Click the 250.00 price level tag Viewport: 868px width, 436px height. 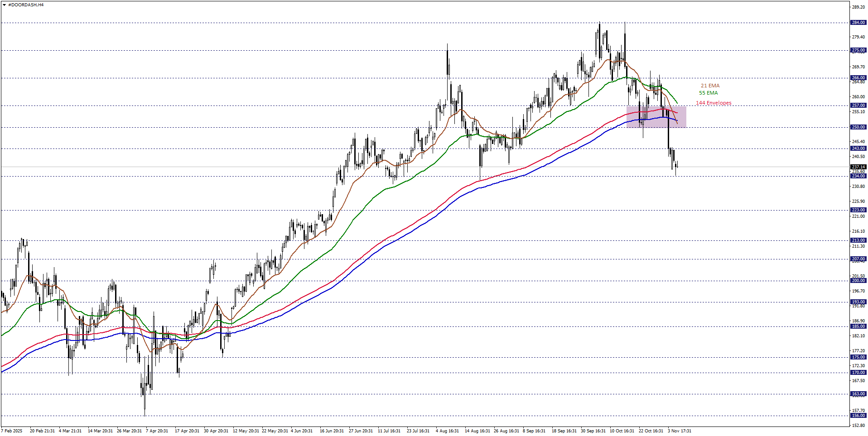click(858, 127)
